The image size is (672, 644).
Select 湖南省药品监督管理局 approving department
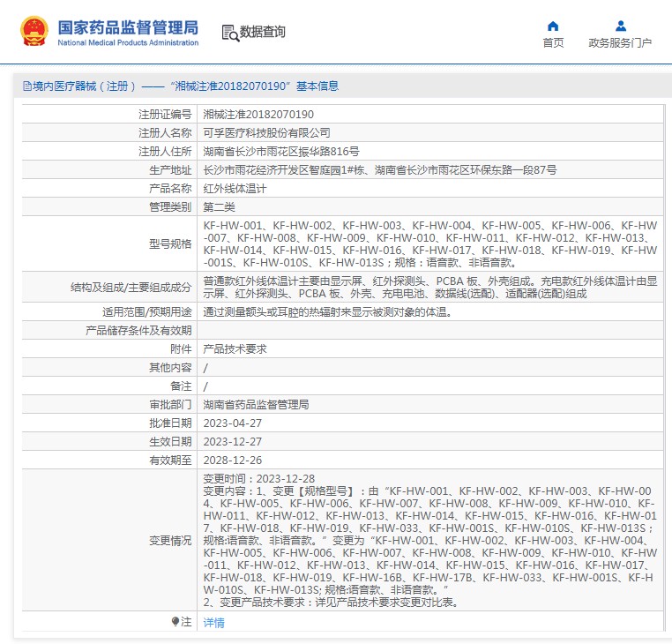click(x=256, y=404)
